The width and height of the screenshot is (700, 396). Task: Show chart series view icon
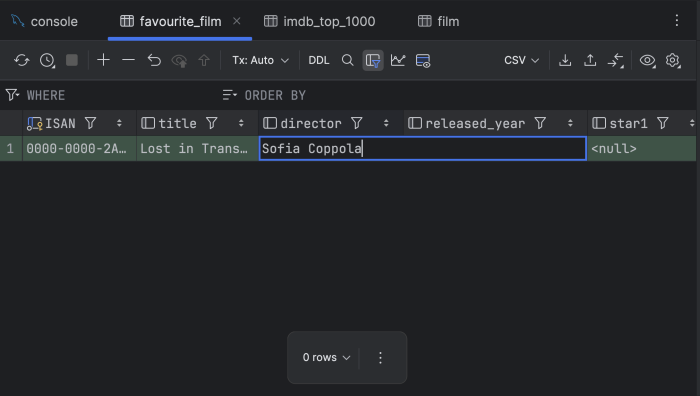pos(398,60)
